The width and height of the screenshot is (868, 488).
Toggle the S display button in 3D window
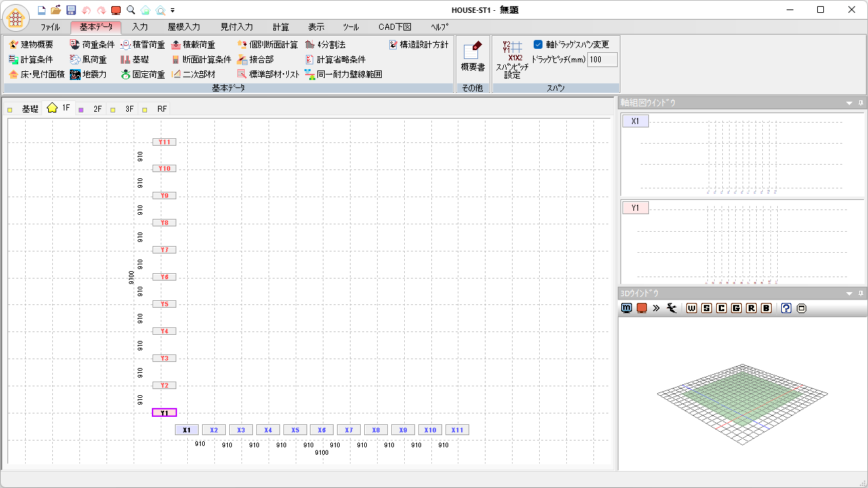[x=707, y=308]
